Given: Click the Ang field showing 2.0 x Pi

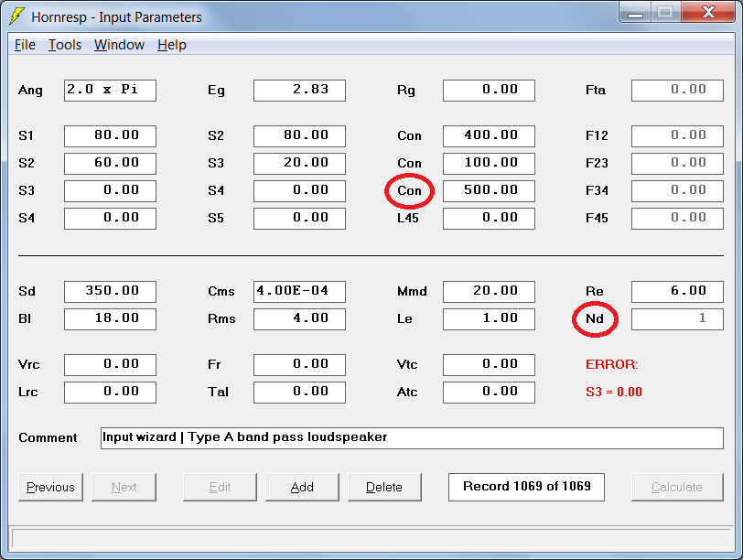Looking at the screenshot, I should click(110, 91).
